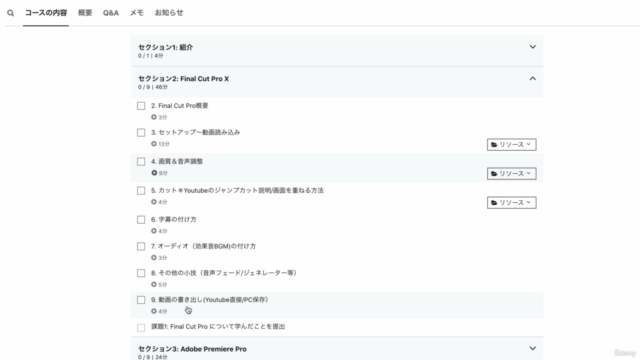The height and width of the screenshot is (360, 640).
Task: Expand セクション3: Adobe Premiere Pro chevron
Action: (x=533, y=349)
